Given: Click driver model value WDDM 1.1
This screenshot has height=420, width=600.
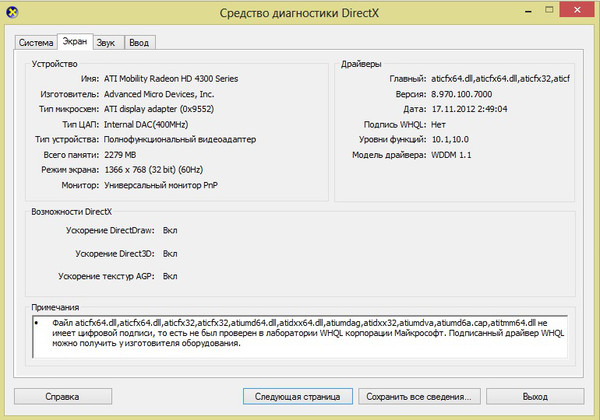Looking at the screenshot, I should point(452,155).
